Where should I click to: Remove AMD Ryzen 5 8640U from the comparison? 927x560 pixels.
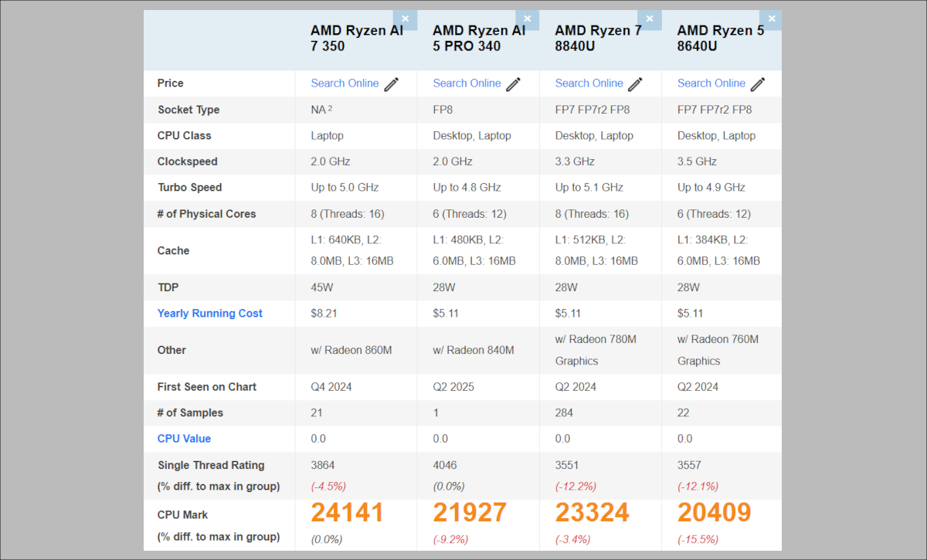pos(771,19)
